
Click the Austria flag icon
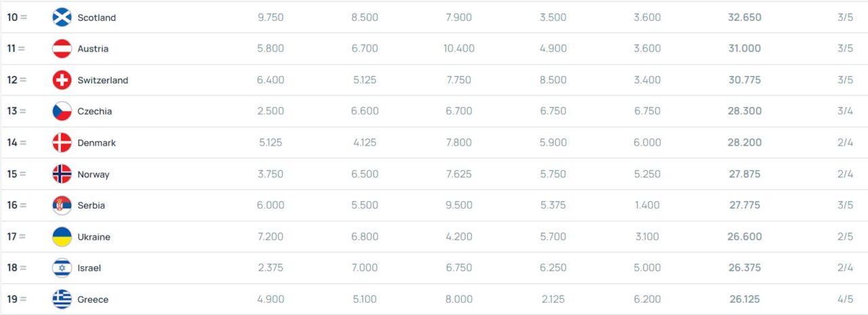tap(62, 49)
